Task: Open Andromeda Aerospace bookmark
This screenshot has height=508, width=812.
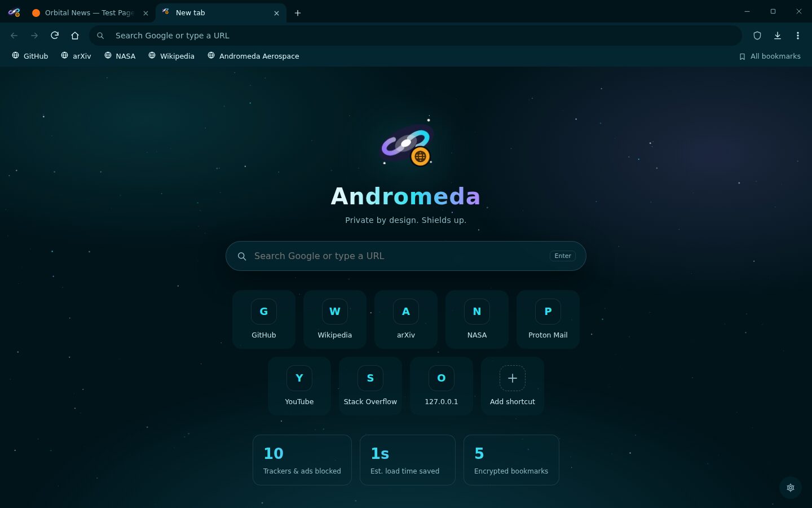Action: pos(254,56)
